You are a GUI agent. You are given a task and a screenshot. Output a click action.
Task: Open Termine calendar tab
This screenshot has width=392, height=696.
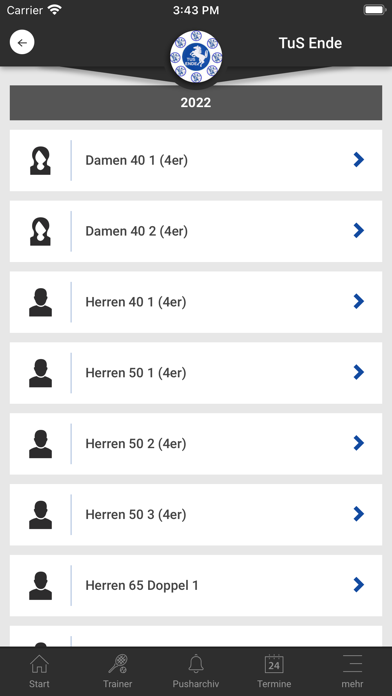point(274,671)
